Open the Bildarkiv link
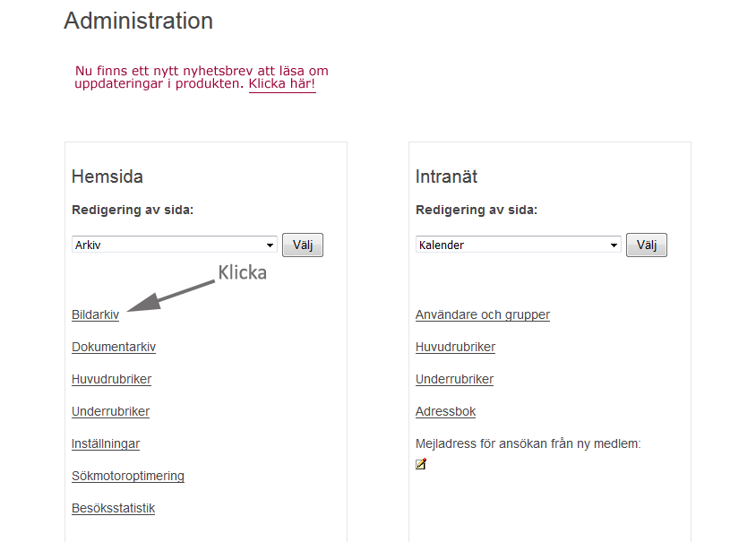Screen dimensions: 756x542 (x=96, y=314)
